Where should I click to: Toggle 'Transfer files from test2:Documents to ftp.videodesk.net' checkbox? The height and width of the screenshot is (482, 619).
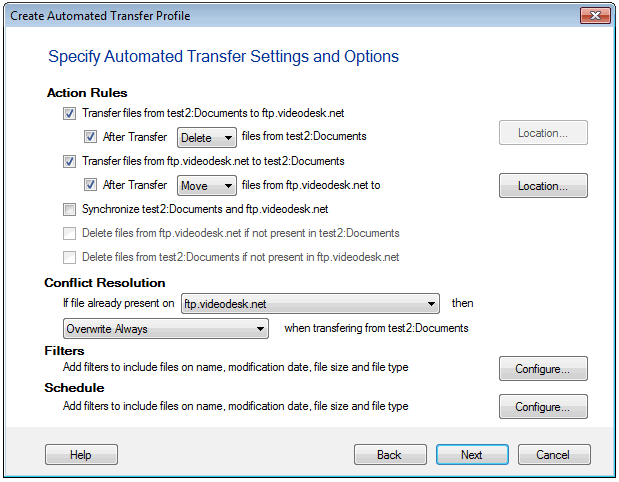(x=69, y=114)
